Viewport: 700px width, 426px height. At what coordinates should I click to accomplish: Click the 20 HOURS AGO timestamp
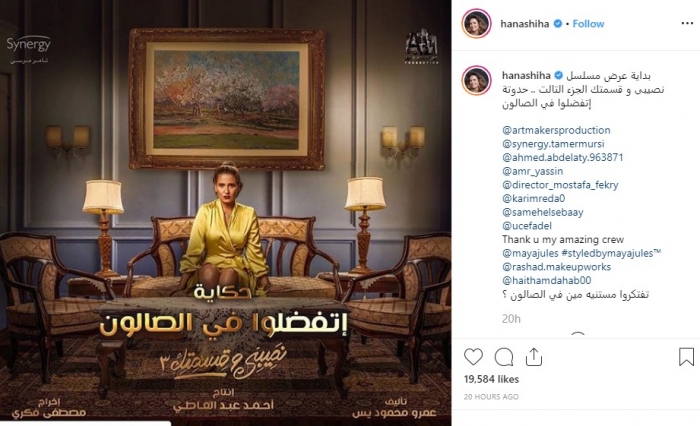coord(491,397)
